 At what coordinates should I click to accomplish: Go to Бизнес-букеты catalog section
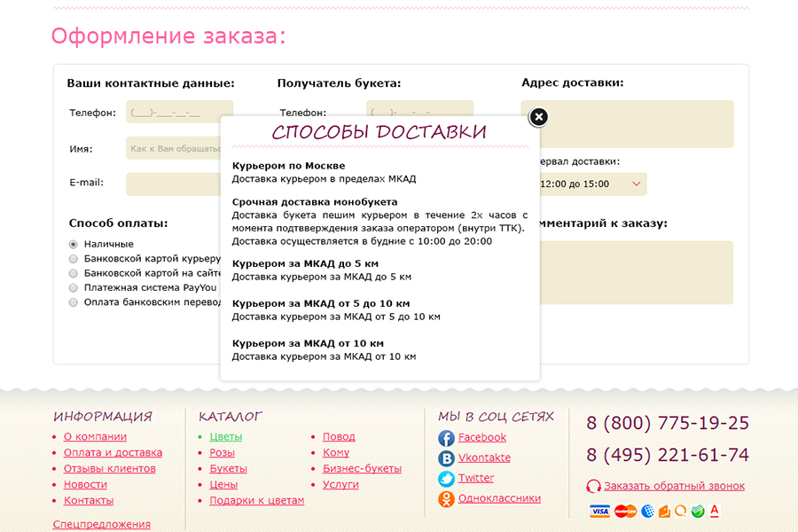click(362, 468)
